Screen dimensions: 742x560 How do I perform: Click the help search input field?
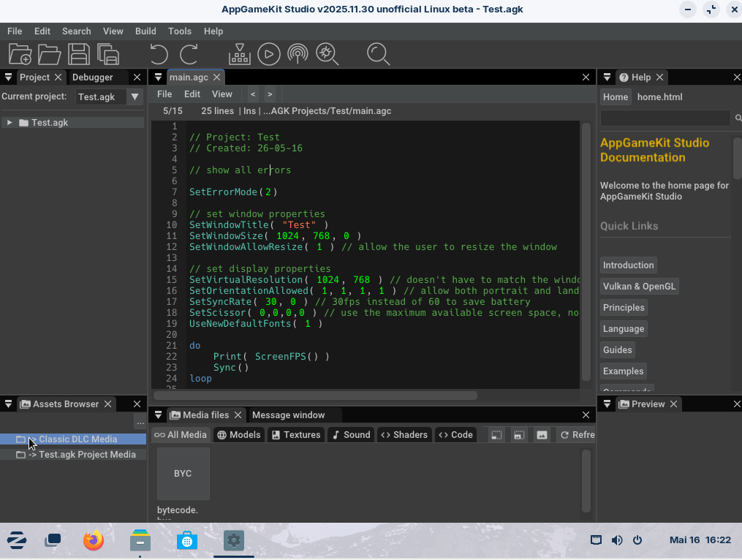coord(665,118)
